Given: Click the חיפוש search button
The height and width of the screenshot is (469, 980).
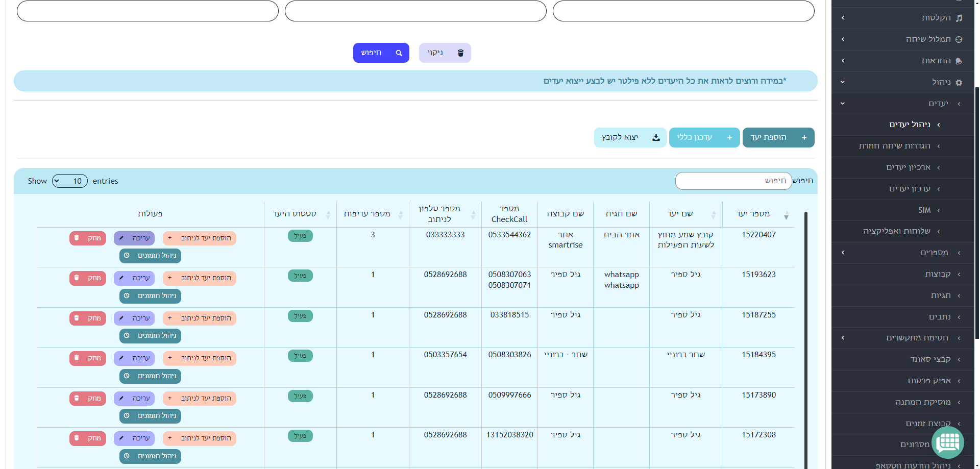Looking at the screenshot, I should pyautogui.click(x=381, y=53).
